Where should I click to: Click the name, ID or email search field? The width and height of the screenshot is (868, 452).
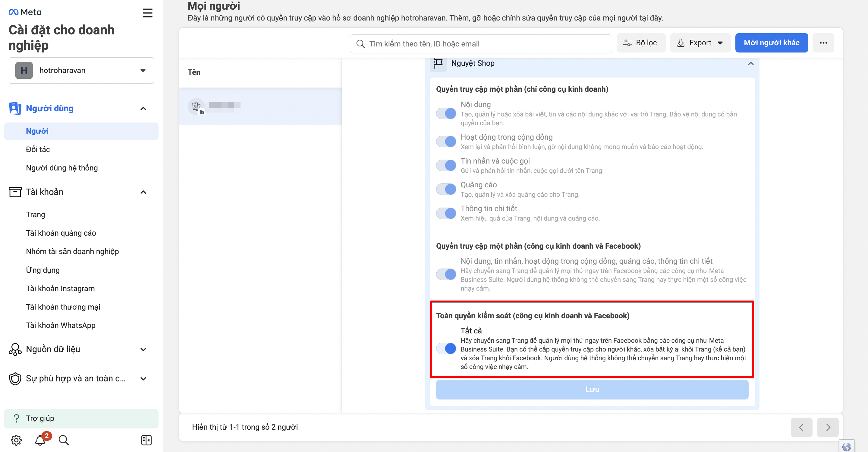coord(480,44)
